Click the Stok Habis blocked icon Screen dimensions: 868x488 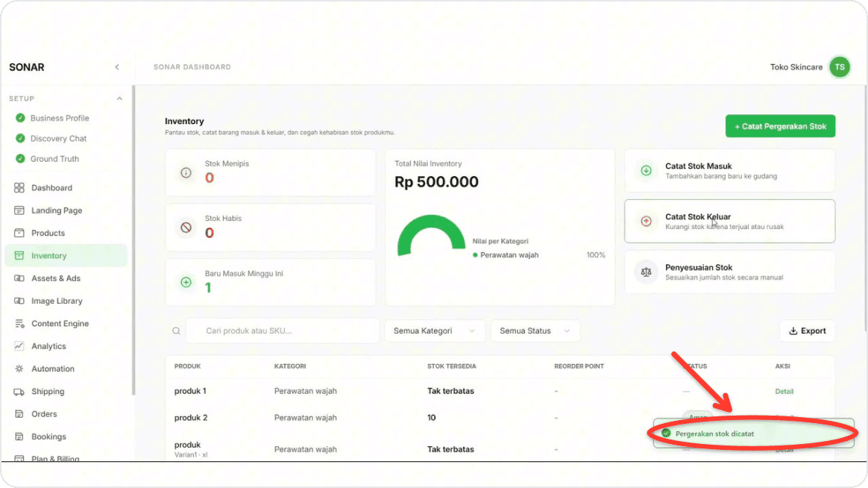click(x=186, y=228)
